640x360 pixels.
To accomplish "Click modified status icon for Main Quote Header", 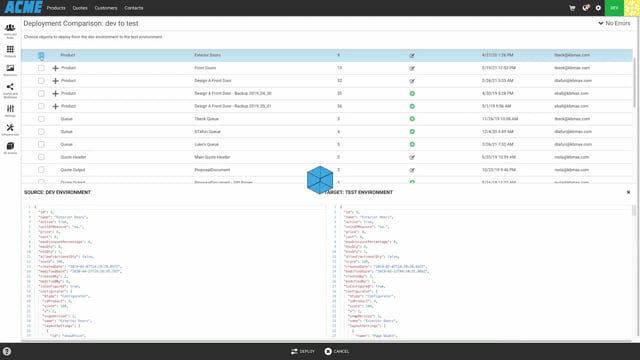I will click(412, 157).
